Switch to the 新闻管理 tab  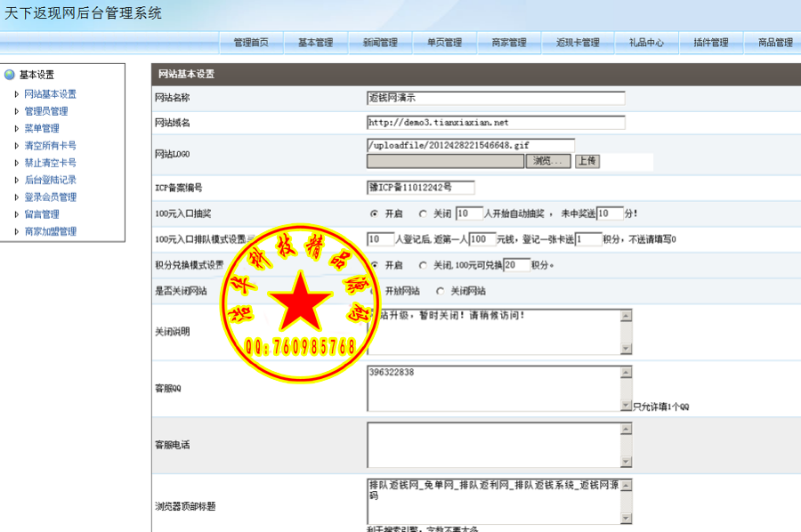(x=380, y=42)
